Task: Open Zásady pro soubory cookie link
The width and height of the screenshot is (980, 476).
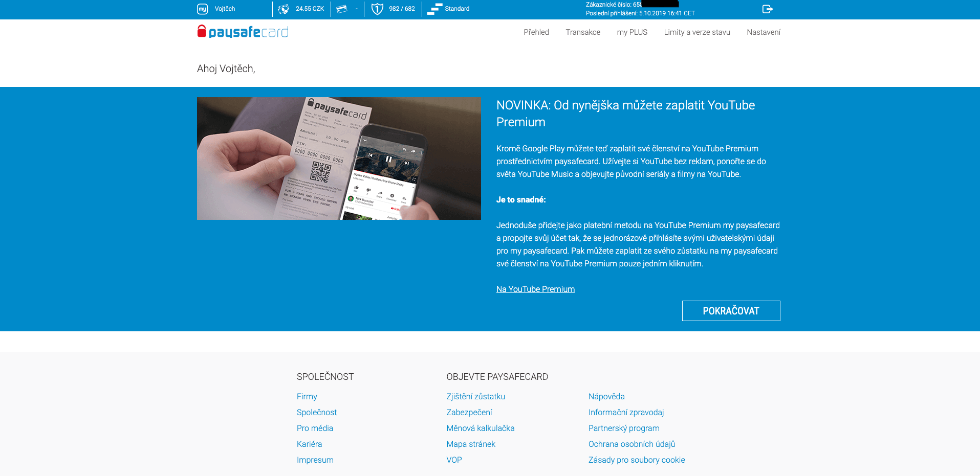Action: pyautogui.click(x=637, y=460)
